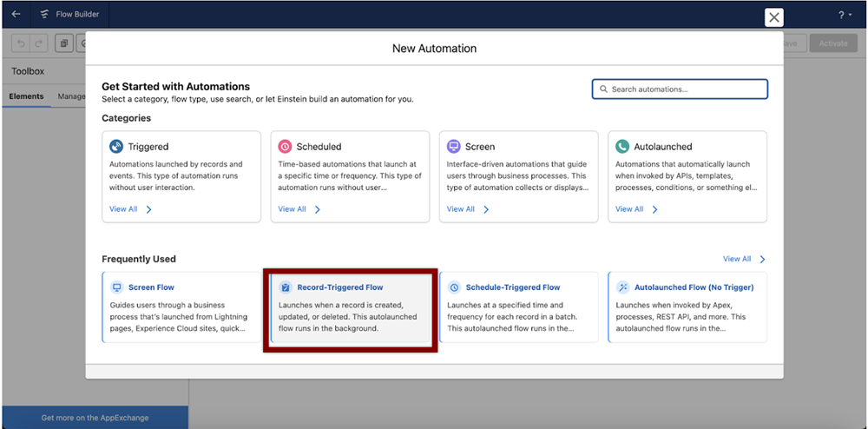This screenshot has height=429, width=868.
Task: Close the New Automation dialog
Action: point(774,17)
